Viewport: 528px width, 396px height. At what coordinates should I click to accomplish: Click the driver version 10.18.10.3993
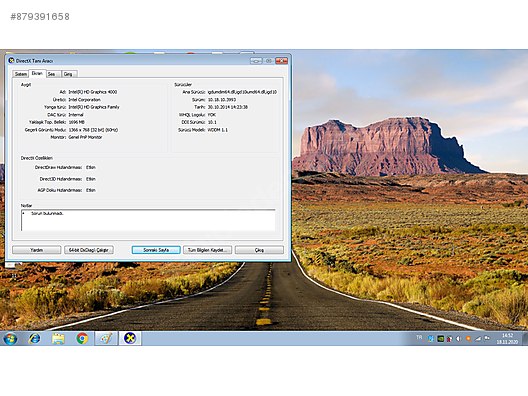[x=222, y=100]
